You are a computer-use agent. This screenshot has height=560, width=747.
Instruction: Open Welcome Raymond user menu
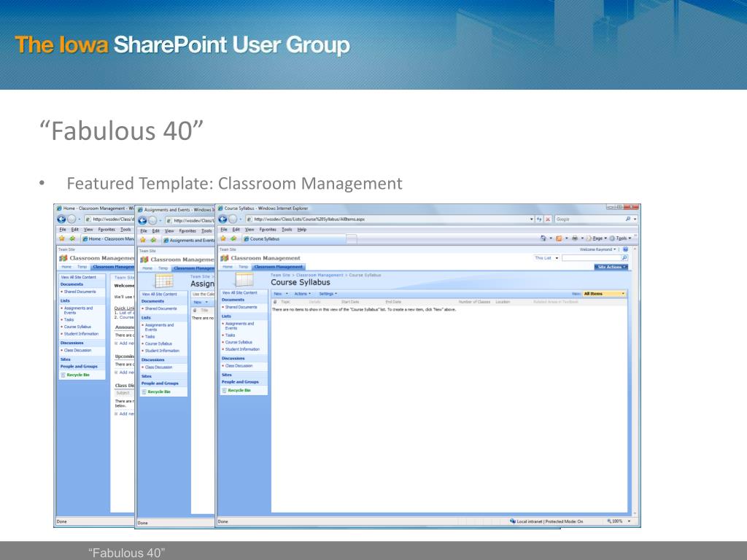(x=598, y=249)
